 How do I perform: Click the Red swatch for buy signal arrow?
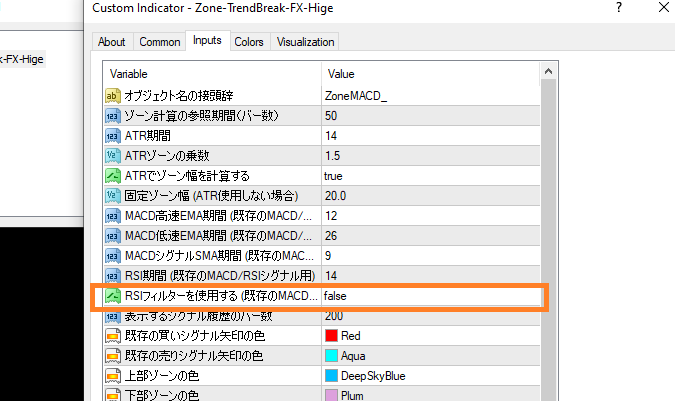331,336
